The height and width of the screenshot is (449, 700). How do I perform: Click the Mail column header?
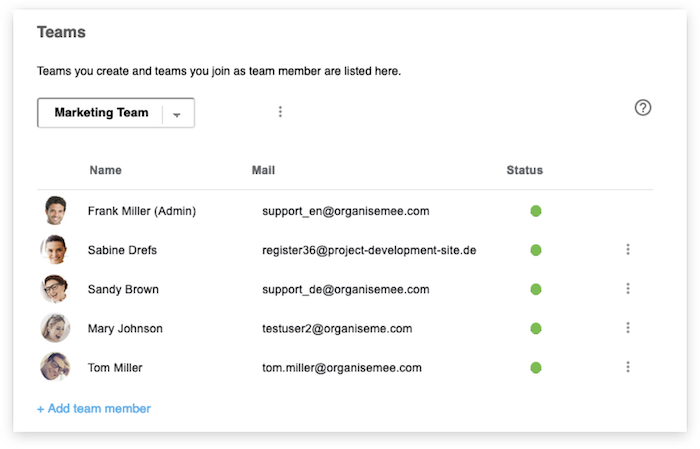pyautogui.click(x=263, y=170)
